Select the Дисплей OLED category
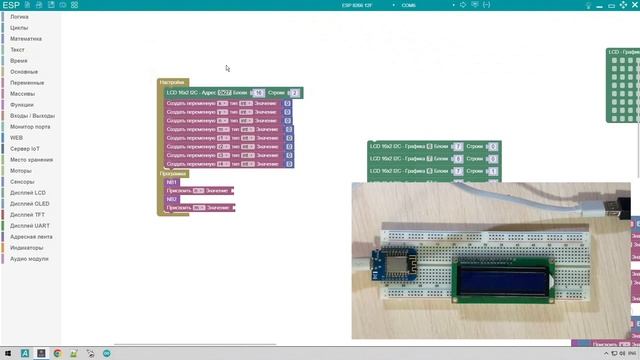This screenshot has width=640, height=360. pyautogui.click(x=29, y=204)
